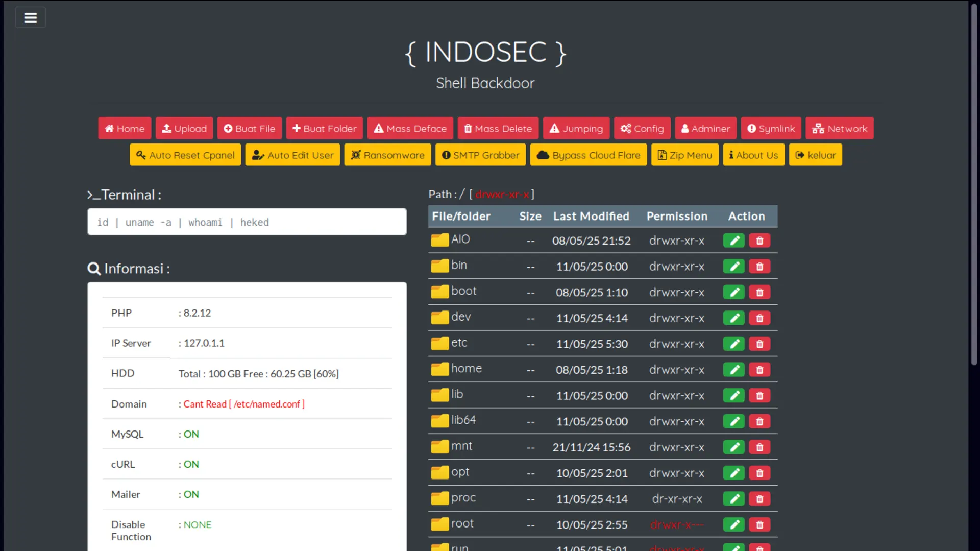
Task: Click the edit pencil icon for the proc directory
Action: point(733,498)
